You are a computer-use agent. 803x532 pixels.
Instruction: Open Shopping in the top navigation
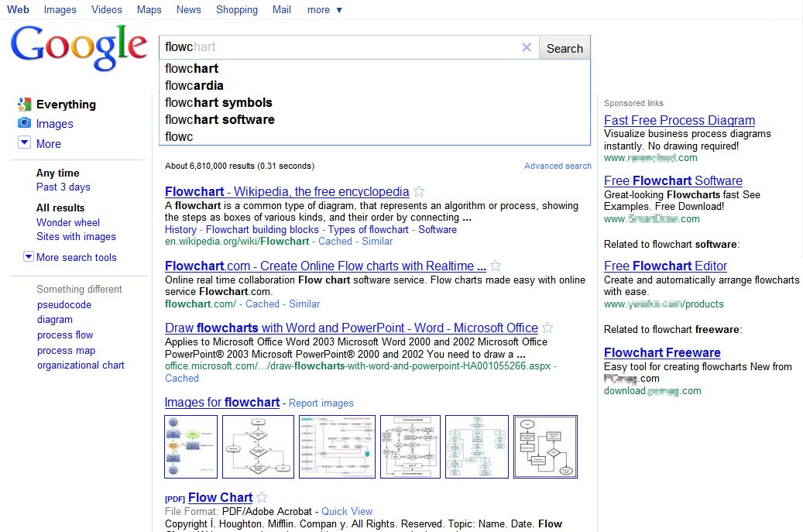[x=237, y=10]
